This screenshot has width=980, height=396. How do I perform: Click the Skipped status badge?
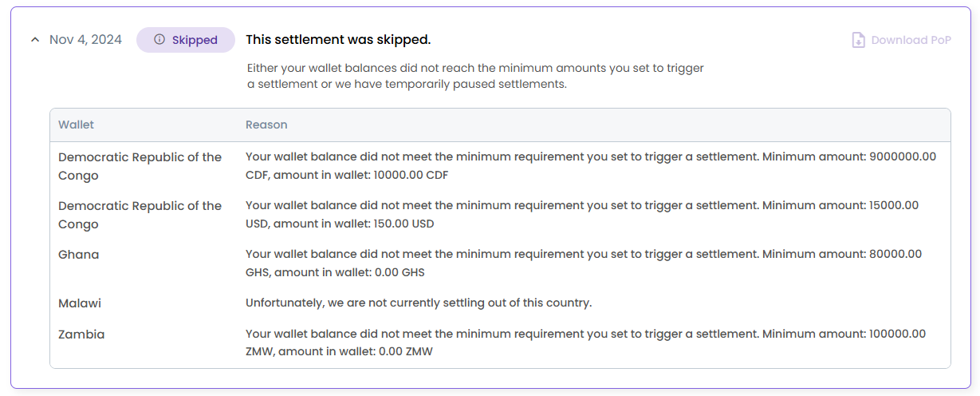(x=186, y=40)
